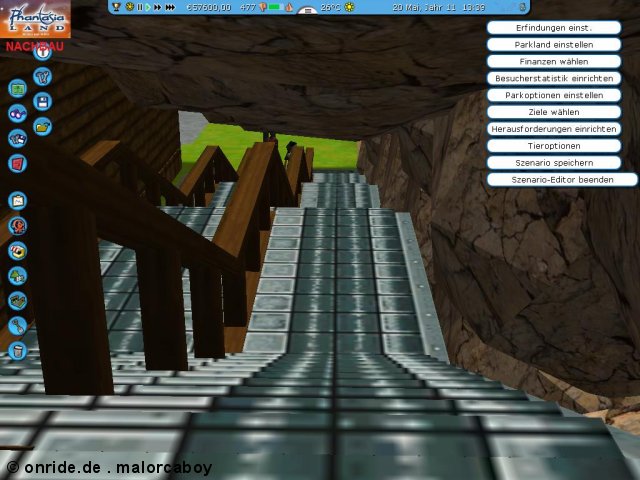The image size is (640, 480).
Task: Select the trash bin delete tool
Action: (x=18, y=351)
